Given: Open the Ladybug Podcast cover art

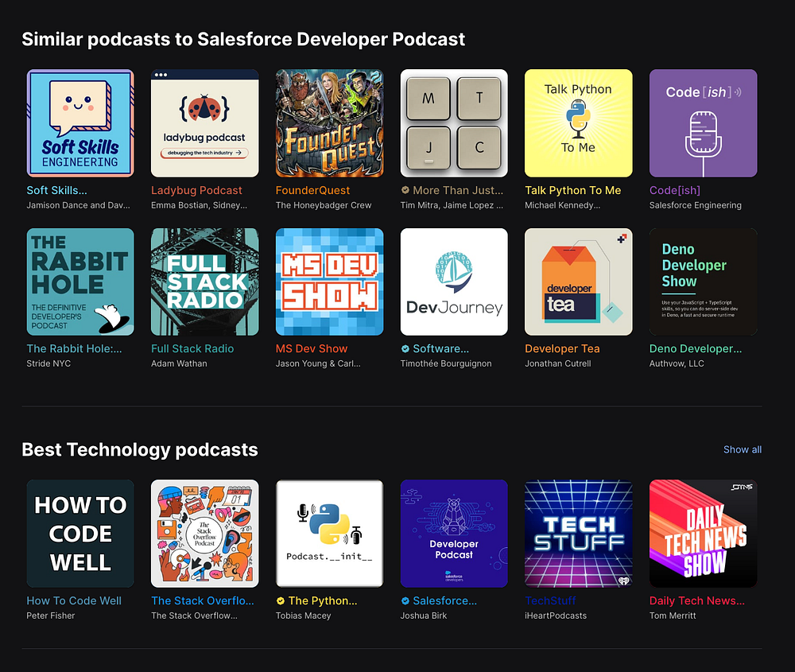Looking at the screenshot, I should (205, 123).
